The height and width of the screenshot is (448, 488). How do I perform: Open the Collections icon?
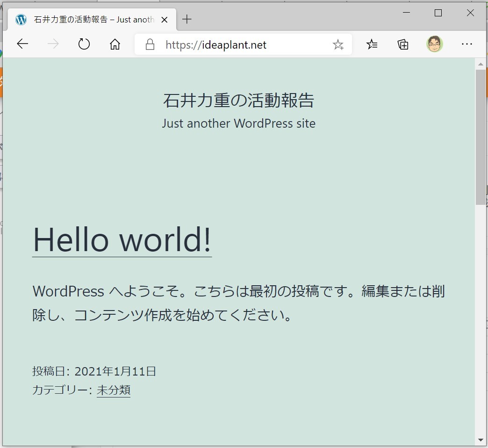[403, 44]
